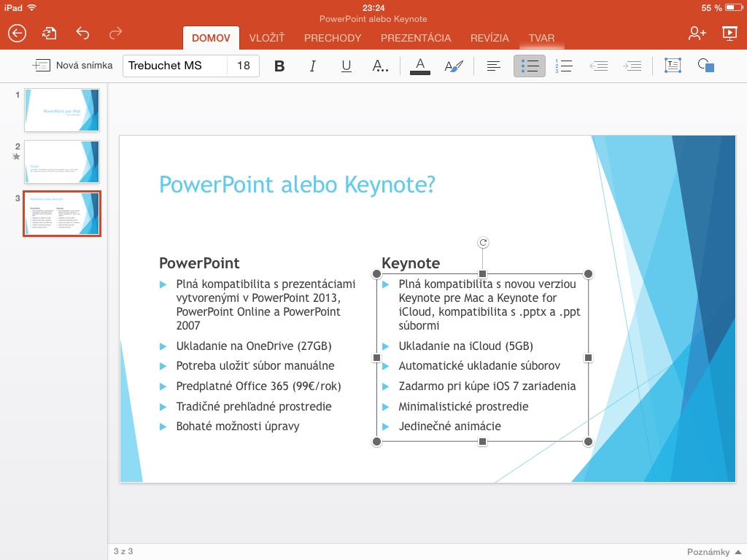
Task: Open the share with people icon
Action: [x=697, y=33]
